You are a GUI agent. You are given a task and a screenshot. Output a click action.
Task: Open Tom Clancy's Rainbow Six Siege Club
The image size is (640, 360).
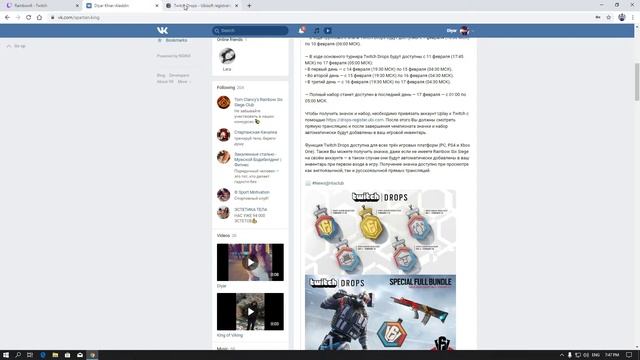[258, 102]
